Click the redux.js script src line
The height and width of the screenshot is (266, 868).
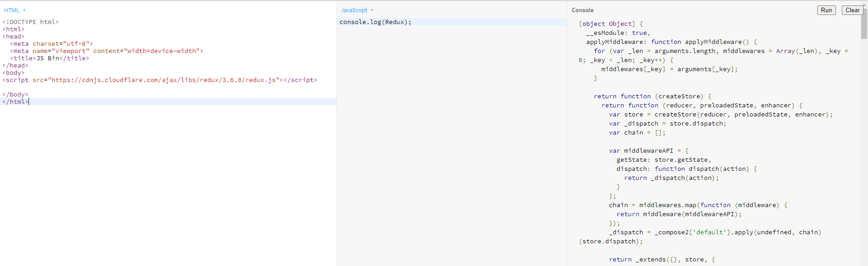click(x=160, y=80)
